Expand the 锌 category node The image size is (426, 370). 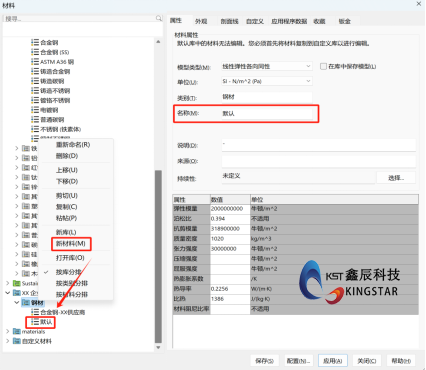[x=17, y=187]
